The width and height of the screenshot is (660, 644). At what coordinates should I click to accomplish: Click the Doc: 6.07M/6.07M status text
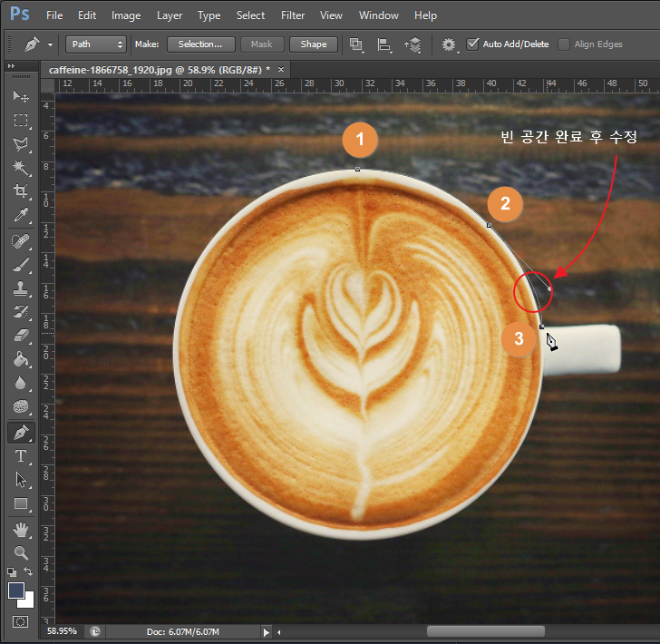click(183, 631)
